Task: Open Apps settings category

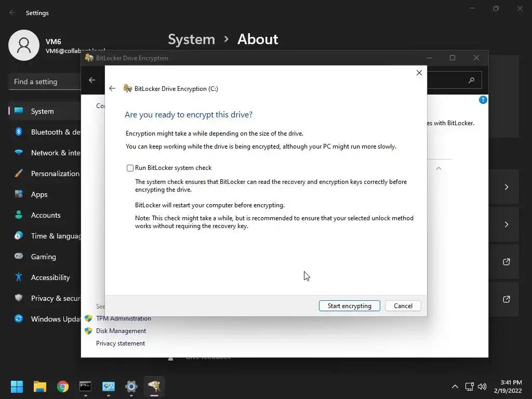Action: [x=45, y=194]
